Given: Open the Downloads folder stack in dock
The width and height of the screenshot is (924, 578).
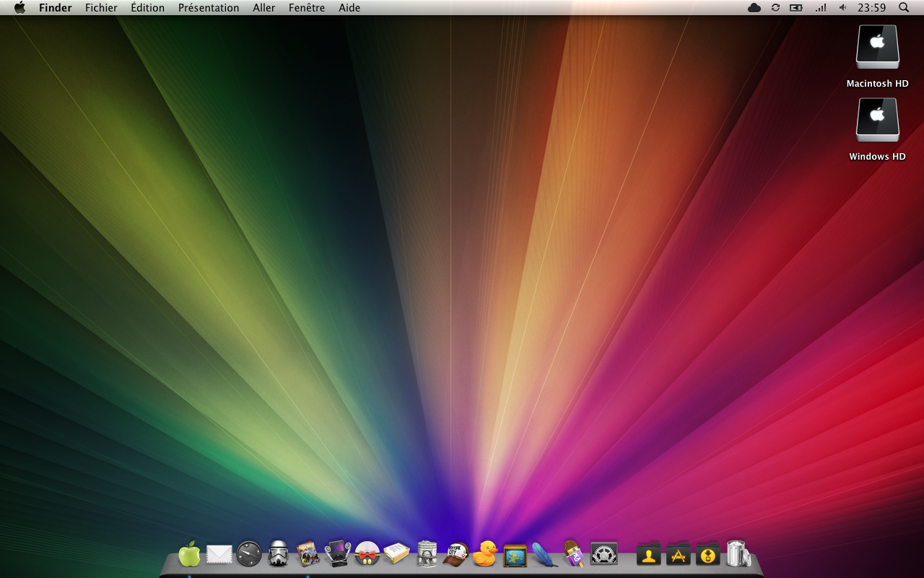Looking at the screenshot, I should [x=708, y=554].
